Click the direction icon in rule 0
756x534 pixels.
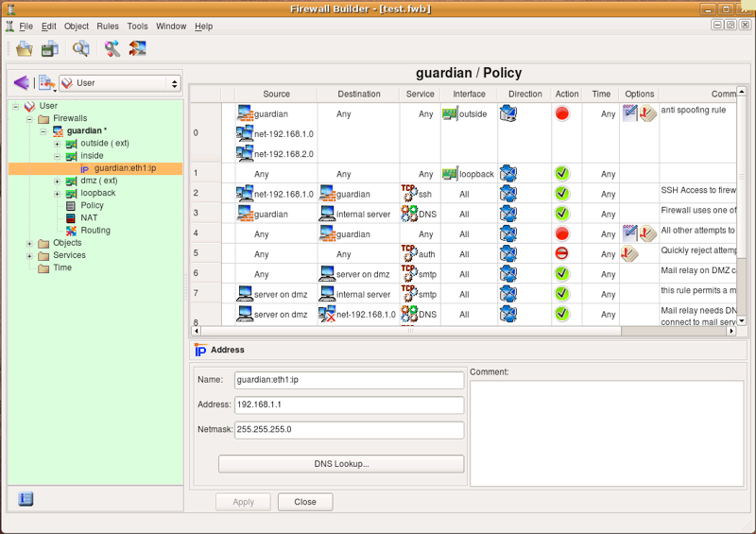tap(508, 113)
